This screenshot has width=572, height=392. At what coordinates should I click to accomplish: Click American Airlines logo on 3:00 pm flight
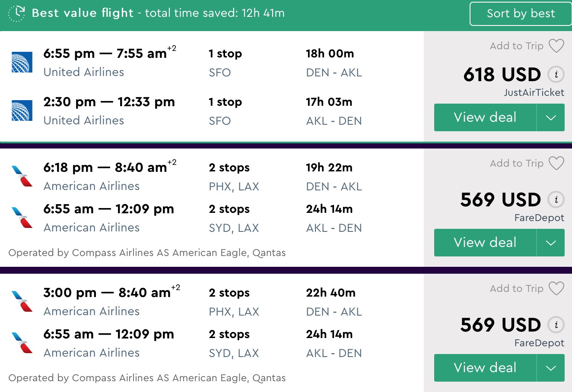coord(22,301)
